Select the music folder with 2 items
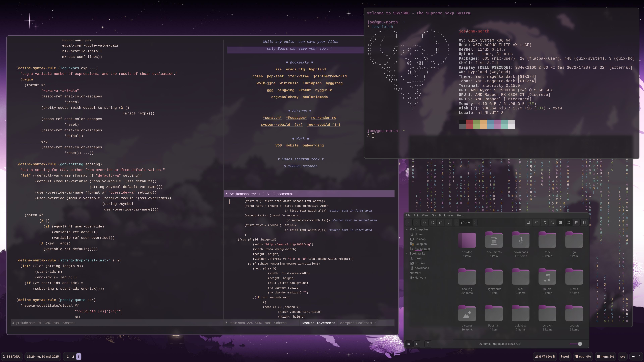The image size is (644, 362). [x=547, y=277]
